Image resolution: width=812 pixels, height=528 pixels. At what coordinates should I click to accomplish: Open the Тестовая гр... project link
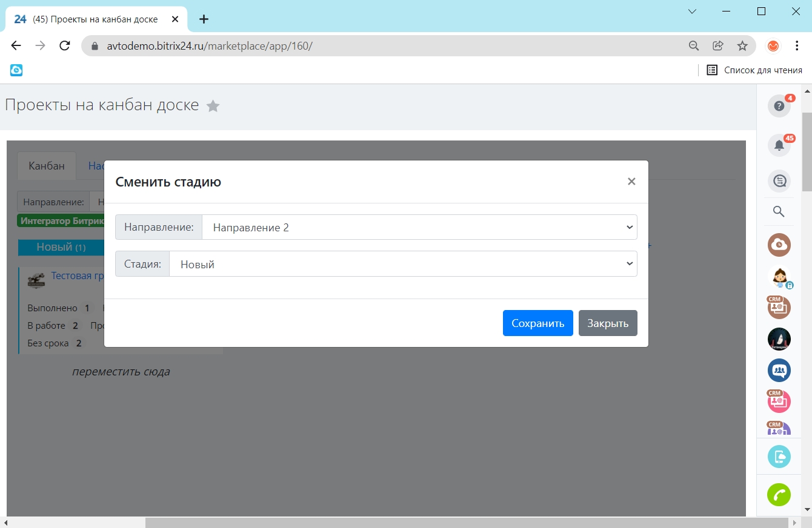[x=79, y=276]
